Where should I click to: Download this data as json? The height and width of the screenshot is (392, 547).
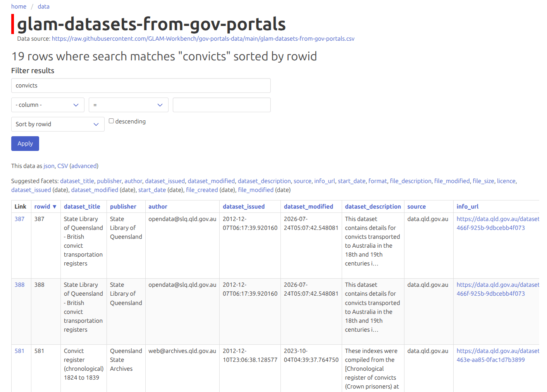(49, 166)
